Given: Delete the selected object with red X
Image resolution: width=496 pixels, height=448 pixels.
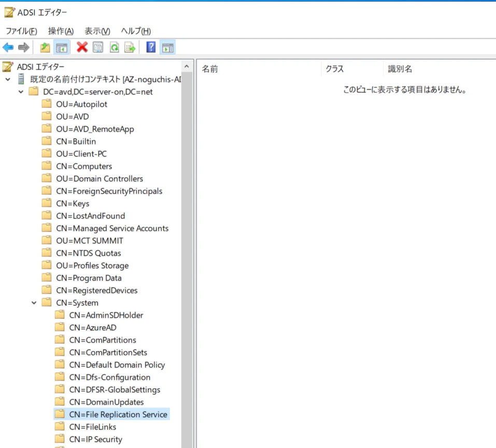Looking at the screenshot, I should click(x=82, y=48).
